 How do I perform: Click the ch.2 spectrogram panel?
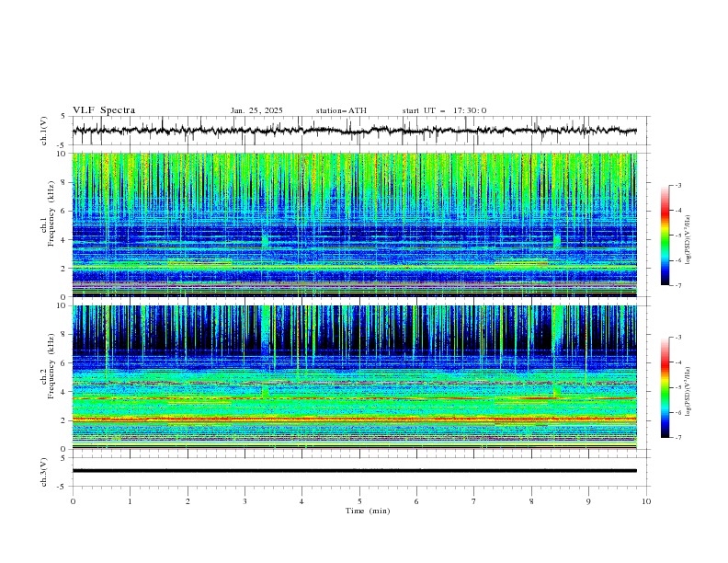point(355,377)
